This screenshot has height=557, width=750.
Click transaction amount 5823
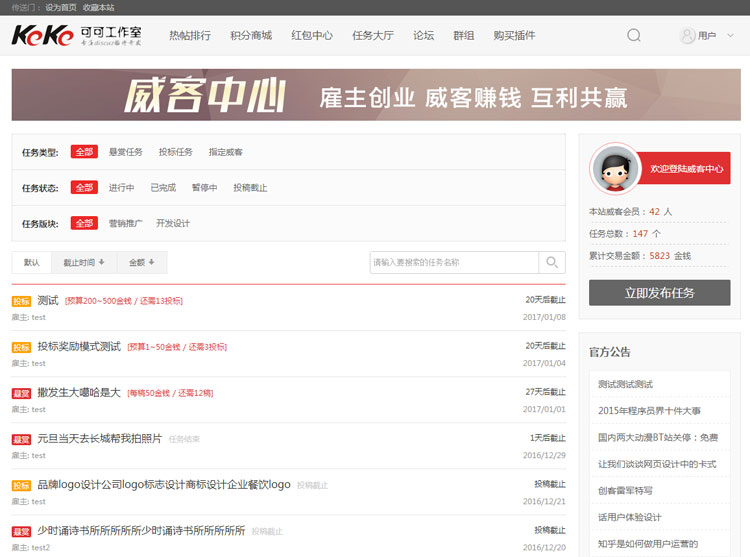coord(660,256)
